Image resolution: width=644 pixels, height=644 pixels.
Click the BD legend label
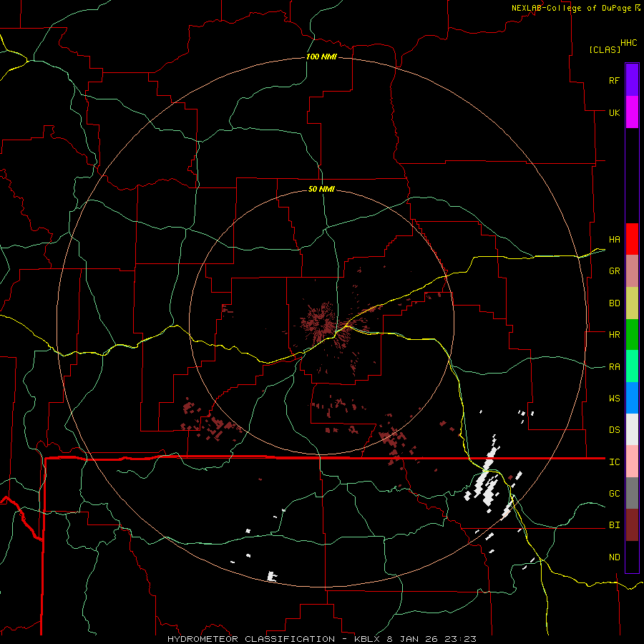[x=615, y=303]
